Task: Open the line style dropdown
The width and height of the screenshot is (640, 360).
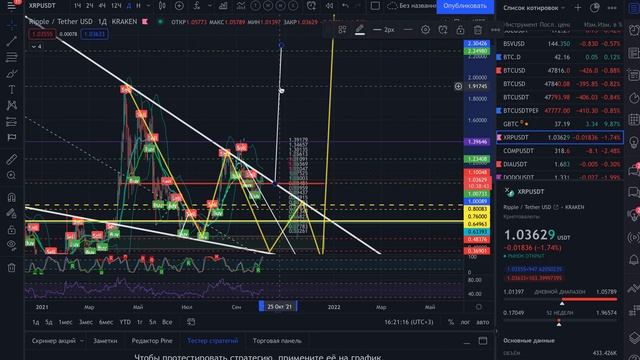Action: point(408,30)
